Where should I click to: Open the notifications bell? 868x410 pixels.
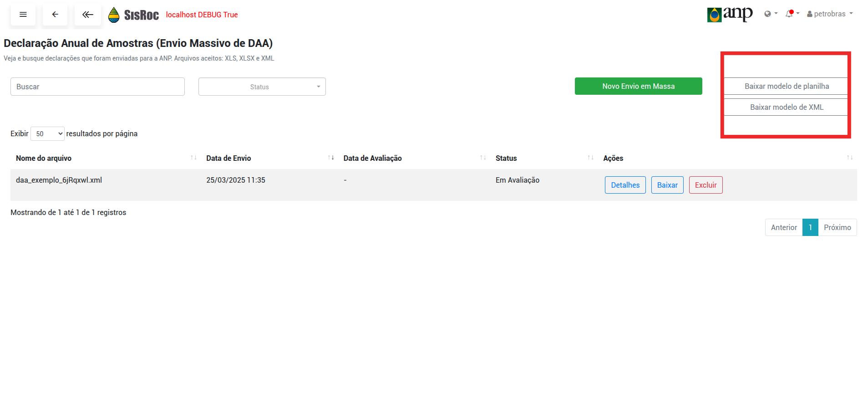coord(792,14)
